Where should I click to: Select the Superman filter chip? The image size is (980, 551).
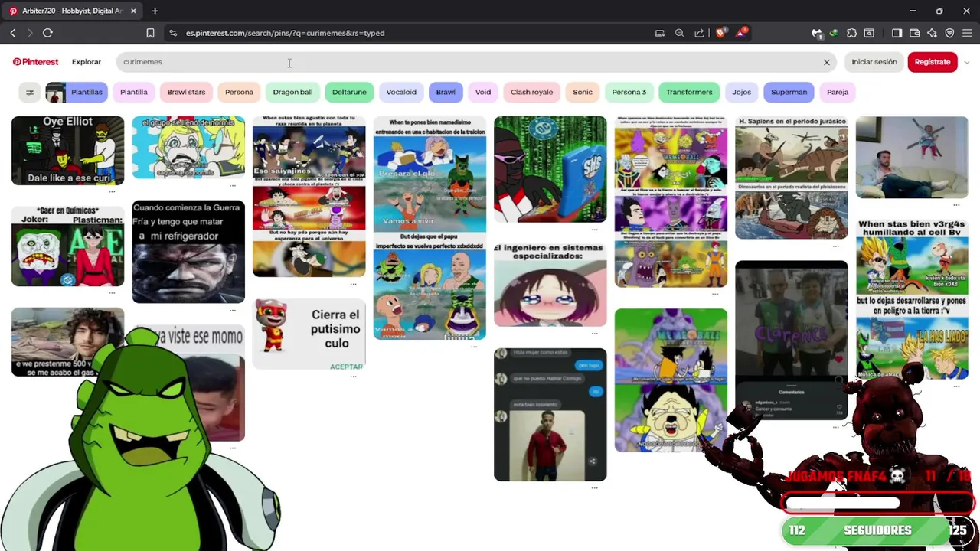(789, 93)
